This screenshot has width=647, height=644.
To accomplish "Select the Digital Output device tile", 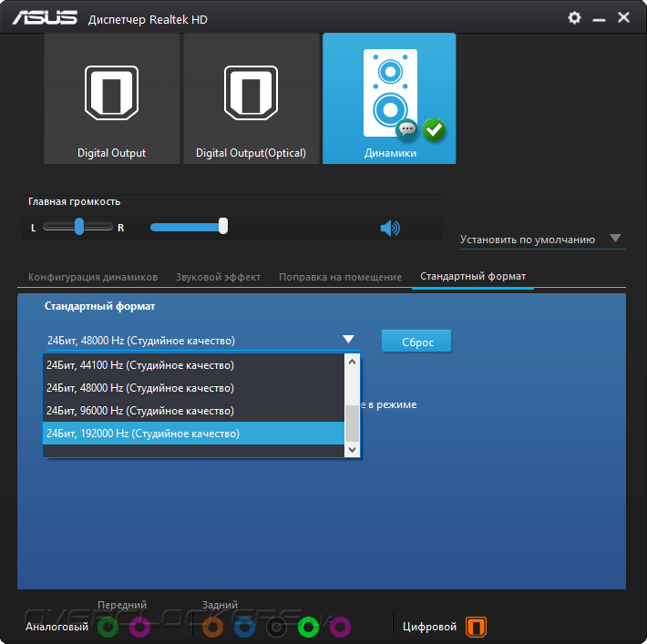I will tap(112, 98).
